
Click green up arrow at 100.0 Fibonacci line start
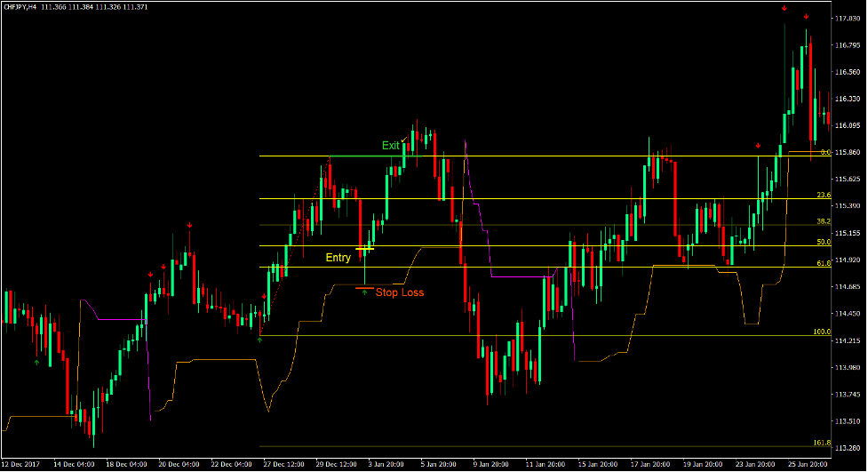coord(259,339)
